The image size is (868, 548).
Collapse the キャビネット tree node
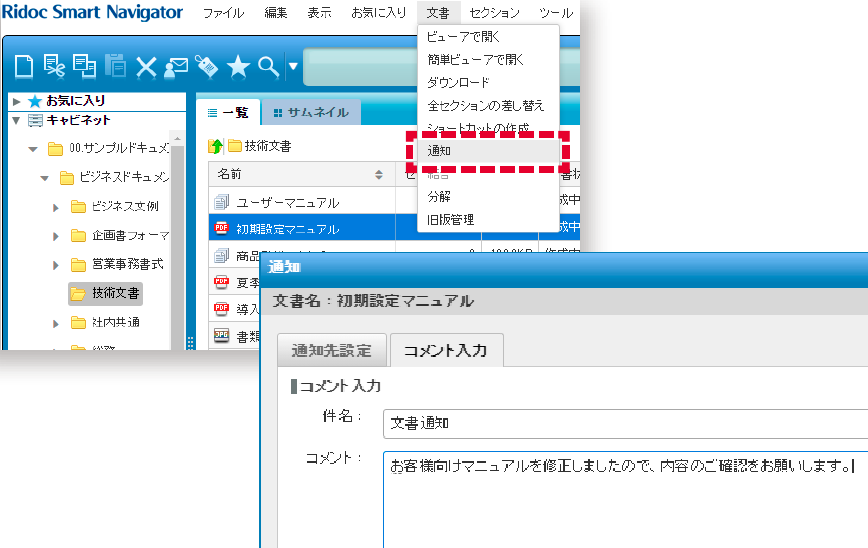pyautogui.click(x=17, y=120)
